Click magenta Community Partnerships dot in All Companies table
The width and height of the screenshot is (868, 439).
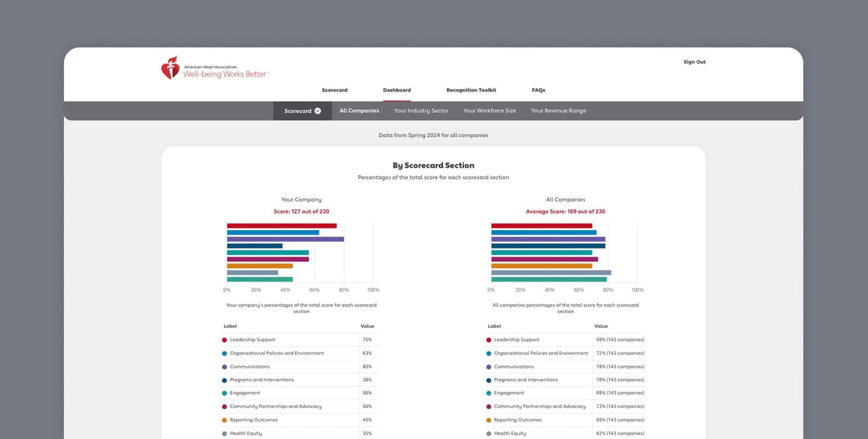(x=489, y=407)
